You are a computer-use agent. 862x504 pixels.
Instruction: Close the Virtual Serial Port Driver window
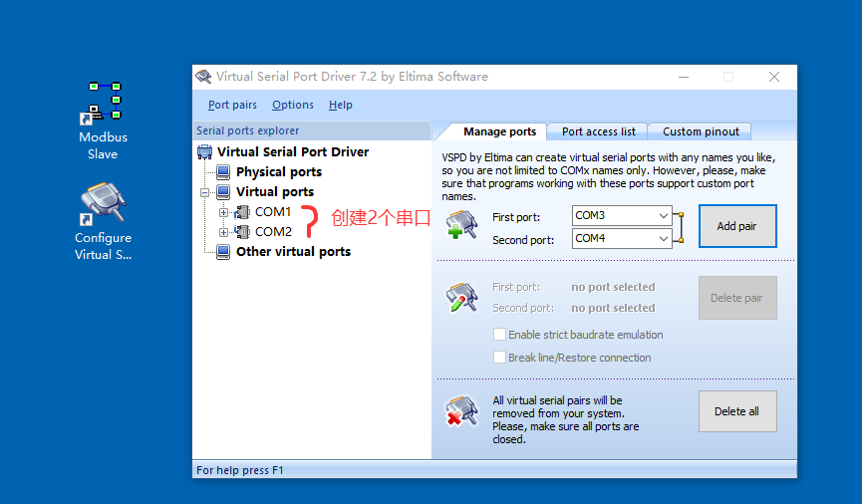click(774, 77)
